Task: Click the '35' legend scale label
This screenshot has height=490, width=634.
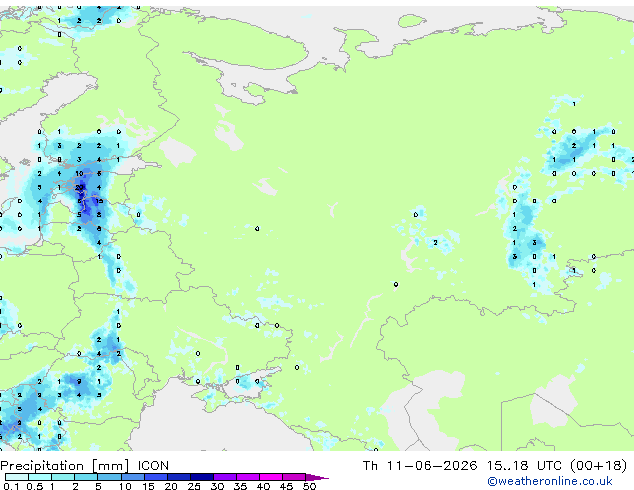Action: pos(240,486)
